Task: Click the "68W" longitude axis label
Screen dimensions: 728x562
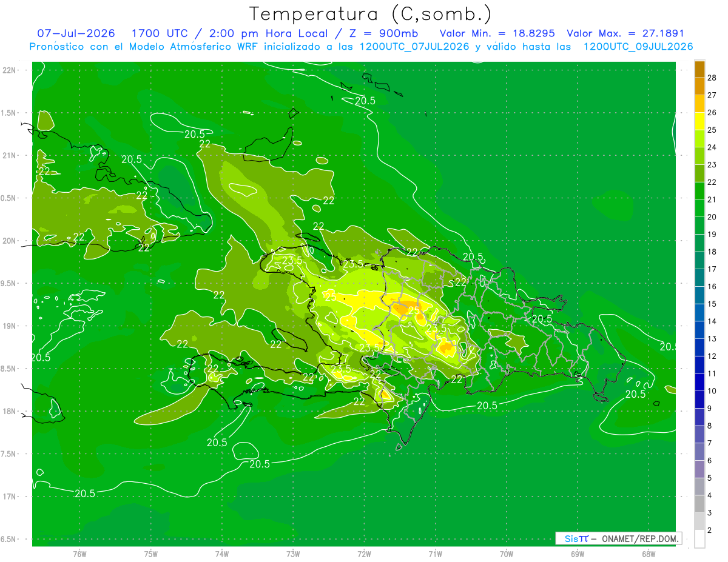Action: (649, 554)
